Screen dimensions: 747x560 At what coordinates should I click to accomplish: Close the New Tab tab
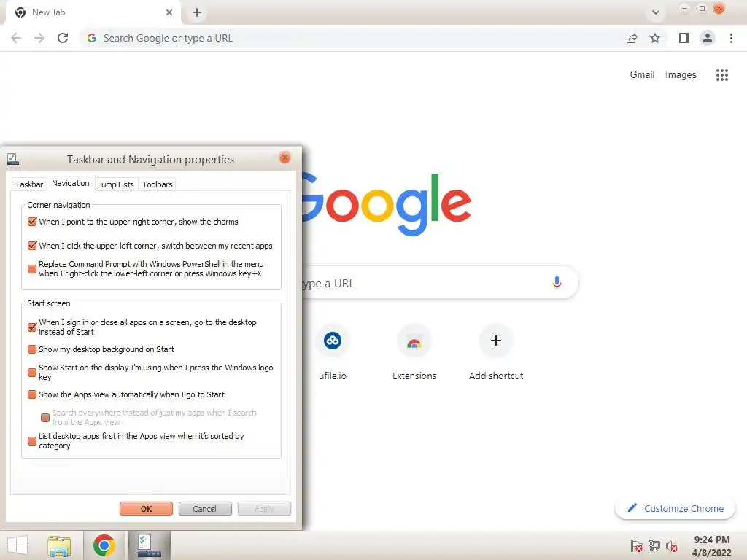point(169,12)
